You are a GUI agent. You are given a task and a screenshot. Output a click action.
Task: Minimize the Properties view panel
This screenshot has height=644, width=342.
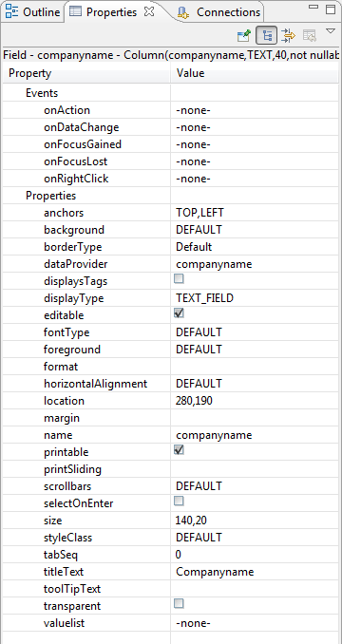(313, 7)
